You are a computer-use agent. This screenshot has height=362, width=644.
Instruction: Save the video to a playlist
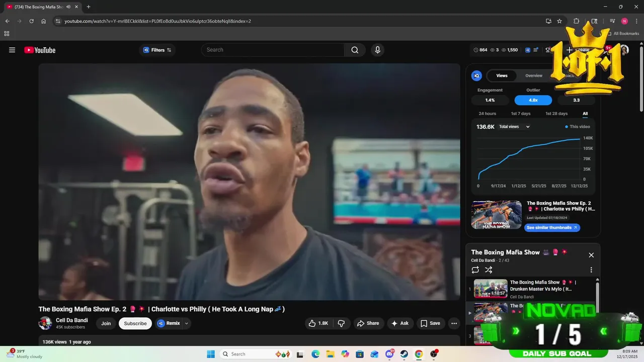point(430,323)
